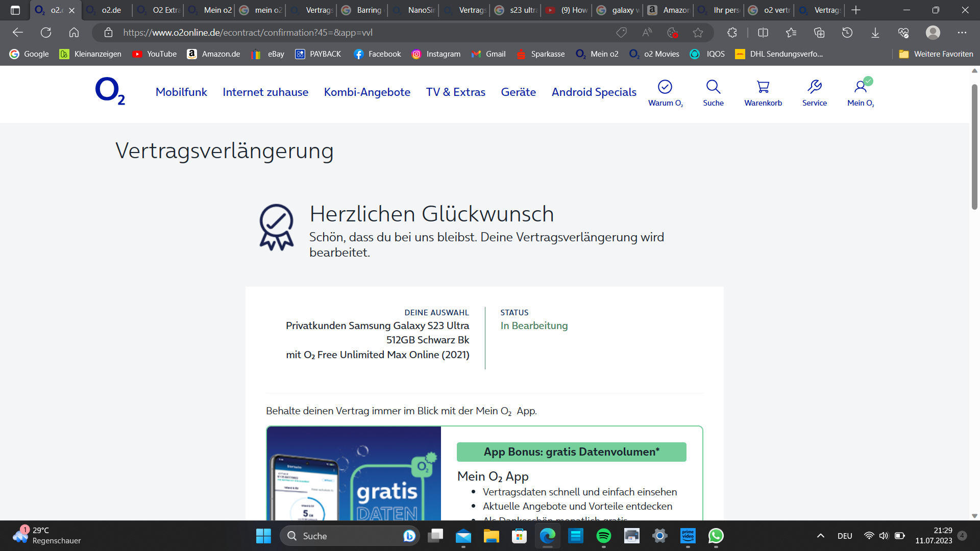The height and width of the screenshot is (551, 980).
Task: Open the Mein O2 account icon
Action: (x=861, y=93)
